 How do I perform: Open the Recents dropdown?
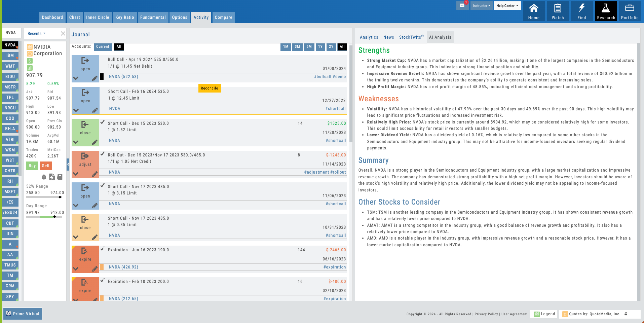[x=37, y=34]
